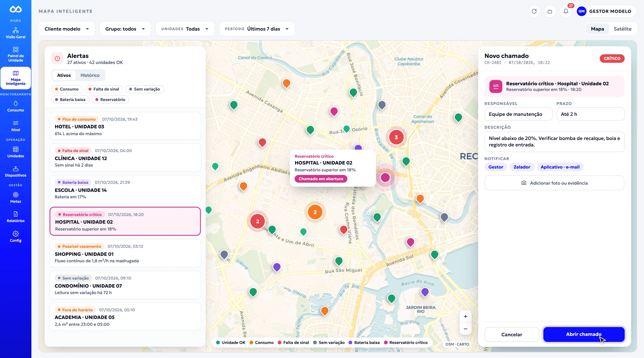Screen dimensions: 644x358
Task: Click Adicionar foto ou evidência
Action: click(x=554, y=183)
